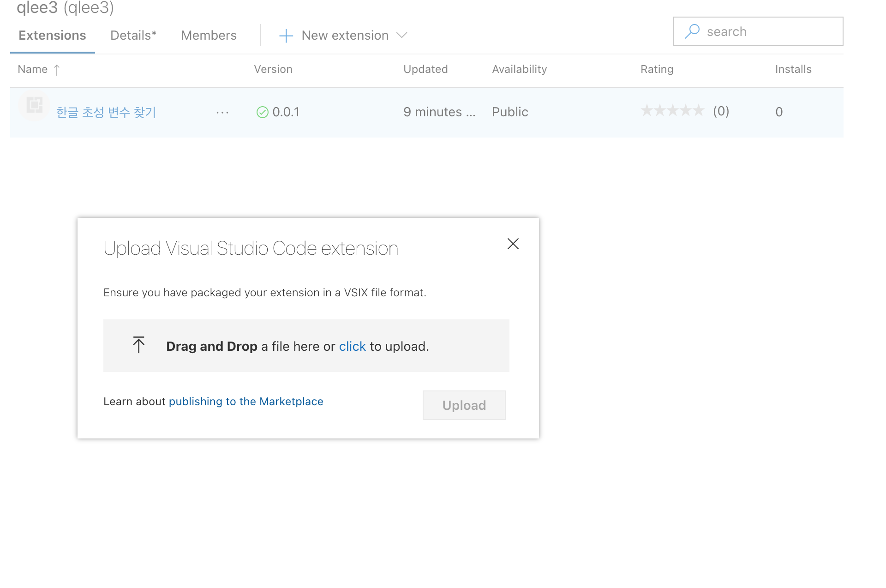The image size is (886, 588).
Task: Close the Upload extension dialog
Action: click(513, 244)
